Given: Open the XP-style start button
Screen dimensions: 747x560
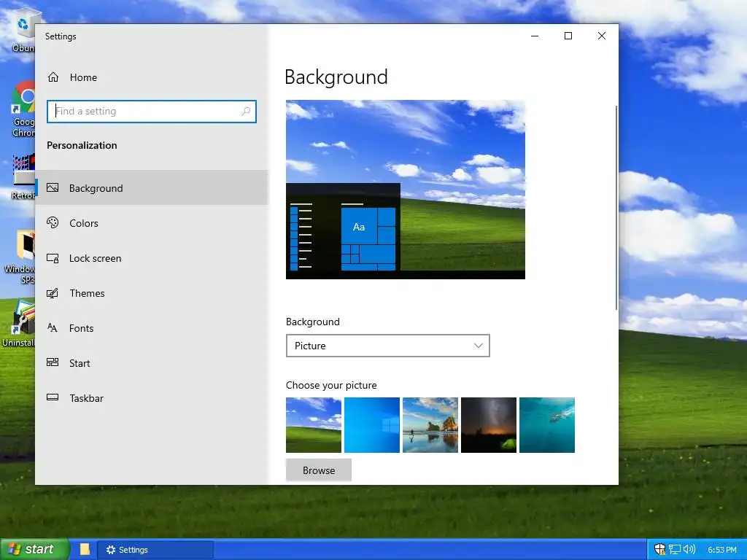Looking at the screenshot, I should point(34,550).
